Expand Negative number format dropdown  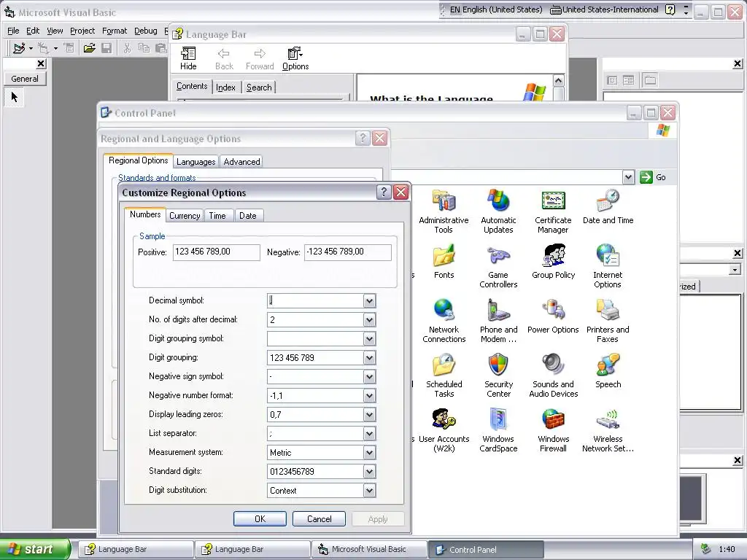click(369, 396)
